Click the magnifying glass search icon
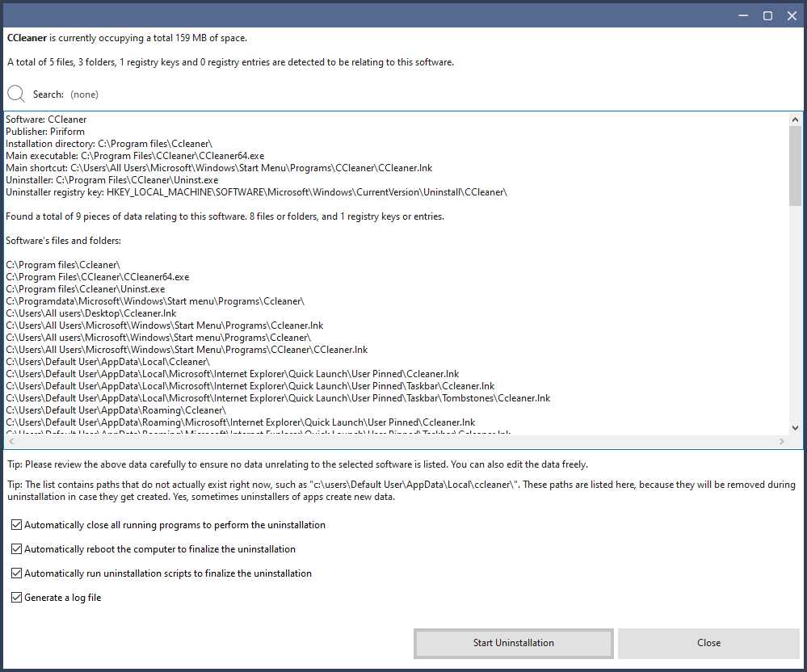807x672 pixels. tap(16, 94)
